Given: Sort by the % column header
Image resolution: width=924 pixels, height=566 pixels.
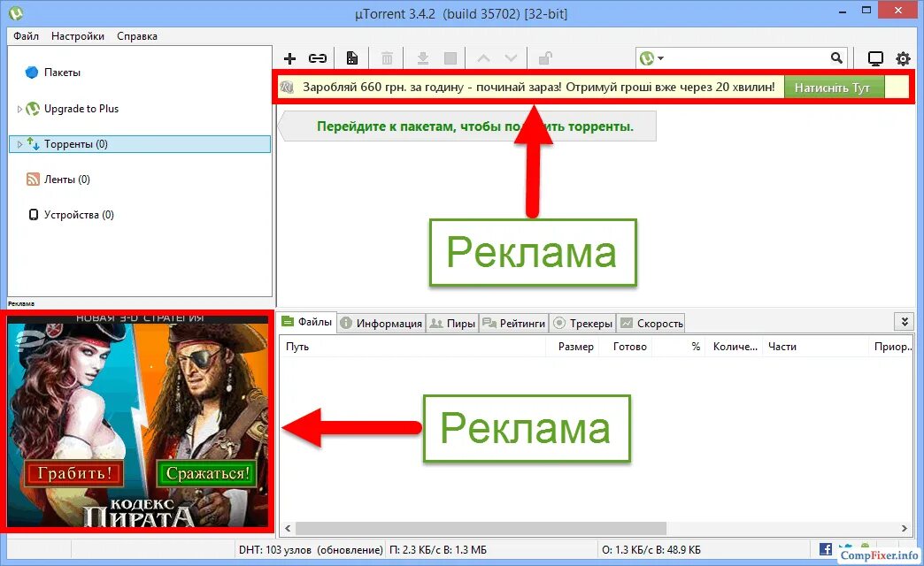Looking at the screenshot, I should (x=678, y=347).
